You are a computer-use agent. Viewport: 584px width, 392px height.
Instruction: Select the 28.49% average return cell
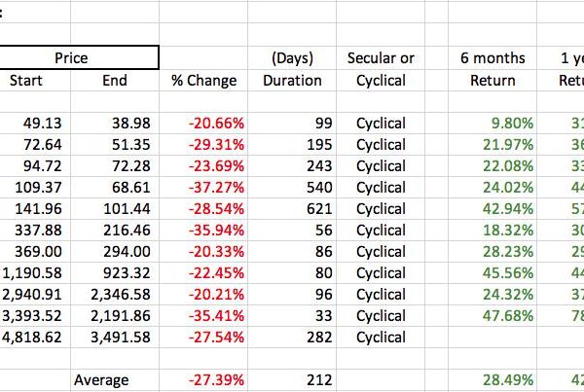pyautogui.click(x=493, y=380)
